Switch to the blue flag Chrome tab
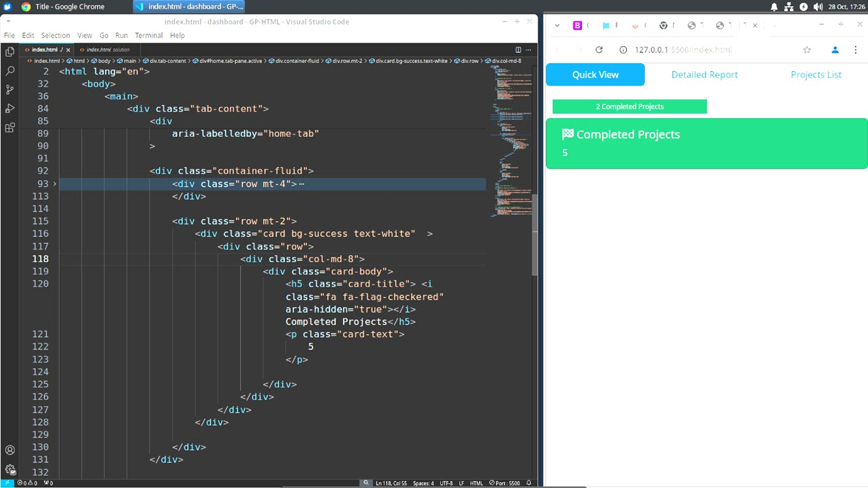 (x=606, y=25)
